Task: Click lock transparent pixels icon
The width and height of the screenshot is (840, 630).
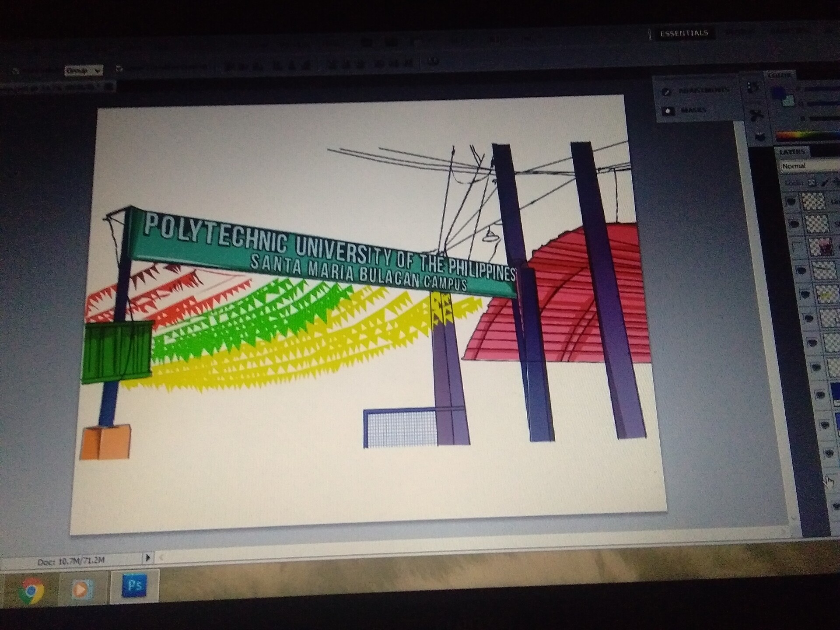Action: 812,182
